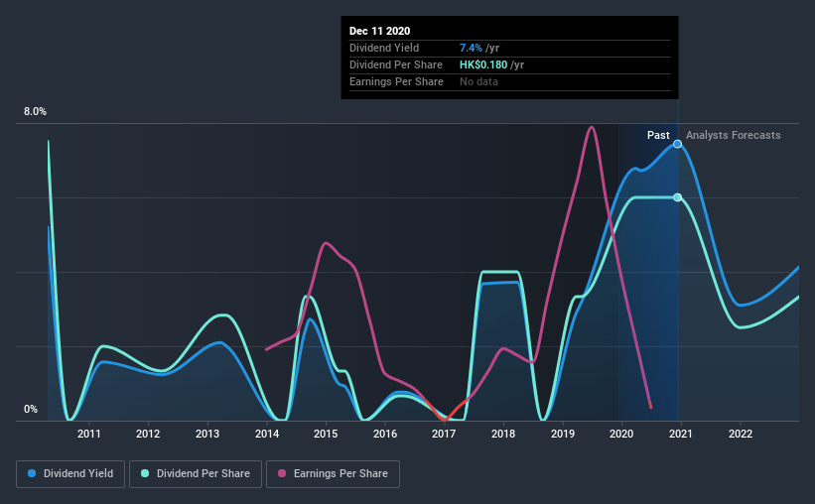Click the Past region label
The height and width of the screenshot is (504, 815).
(x=658, y=135)
